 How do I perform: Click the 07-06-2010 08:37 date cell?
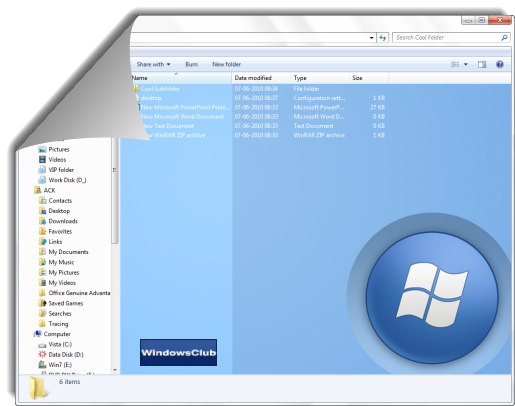tap(256, 98)
